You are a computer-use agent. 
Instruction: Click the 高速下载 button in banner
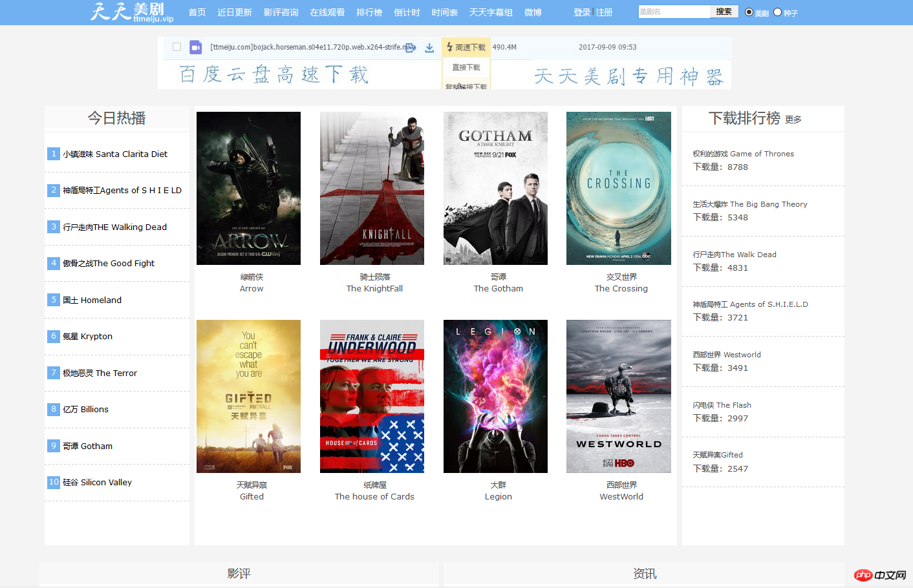(466, 47)
